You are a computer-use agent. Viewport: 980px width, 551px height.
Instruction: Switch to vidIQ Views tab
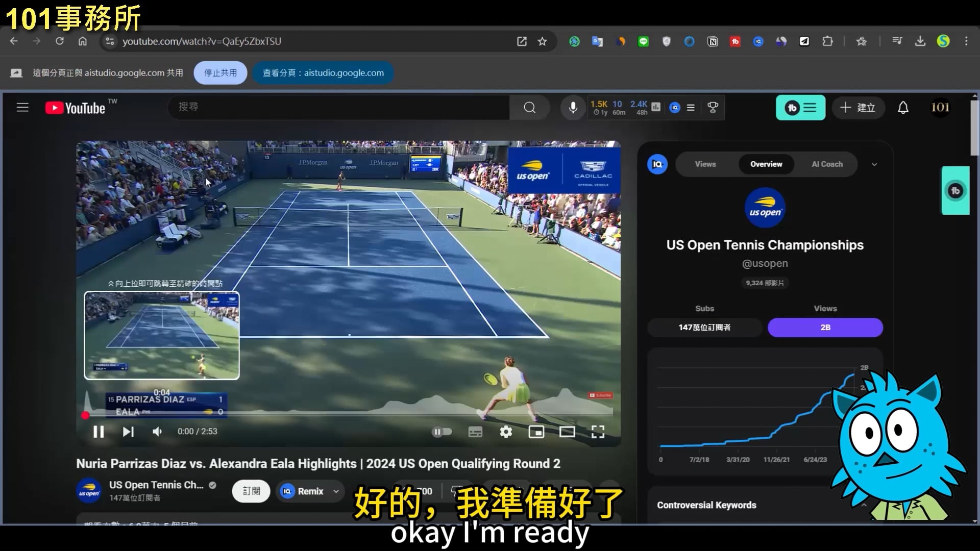[x=705, y=164]
